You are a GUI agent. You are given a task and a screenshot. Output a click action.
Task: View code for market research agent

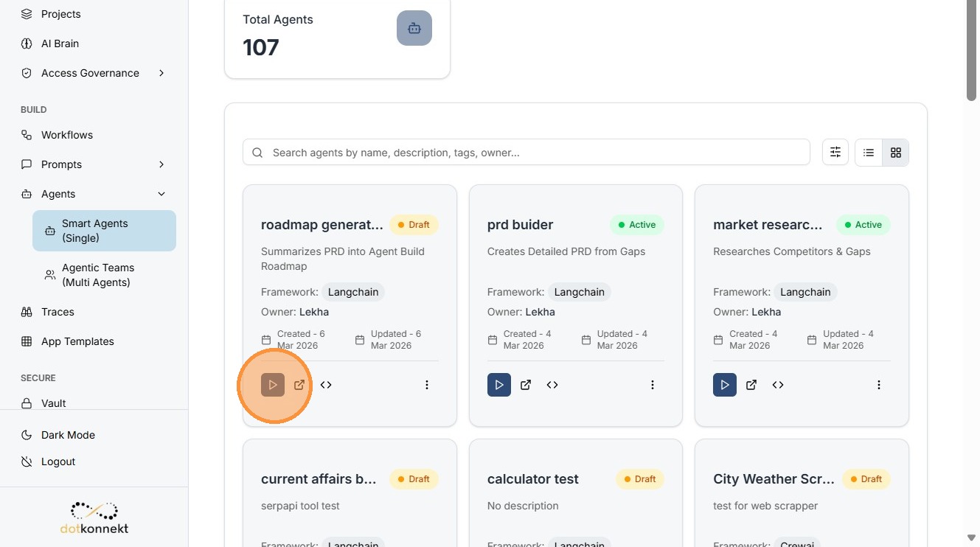click(778, 385)
